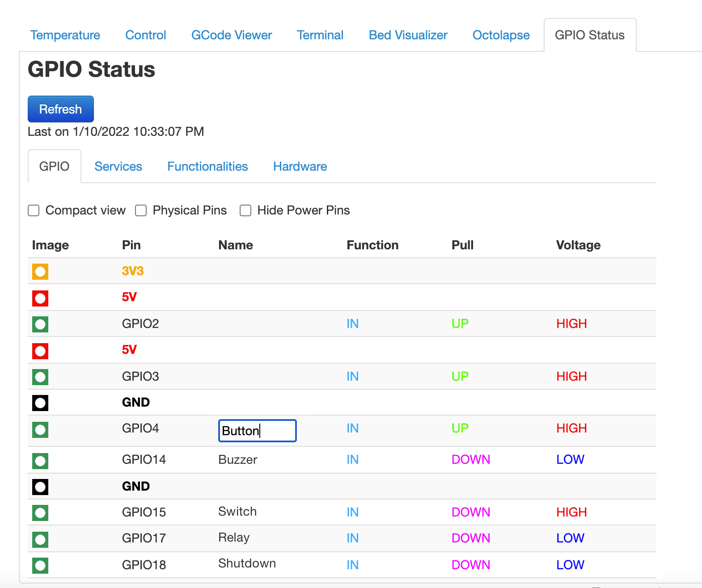Viewport: 702px width, 588px height.
Task: Click the Name column header
Action: (x=236, y=245)
